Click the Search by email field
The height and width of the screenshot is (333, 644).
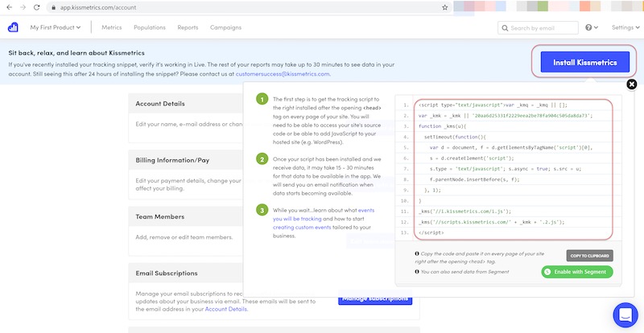(538, 28)
